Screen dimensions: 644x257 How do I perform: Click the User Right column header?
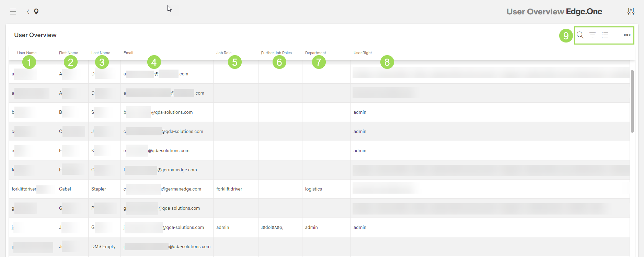click(363, 53)
